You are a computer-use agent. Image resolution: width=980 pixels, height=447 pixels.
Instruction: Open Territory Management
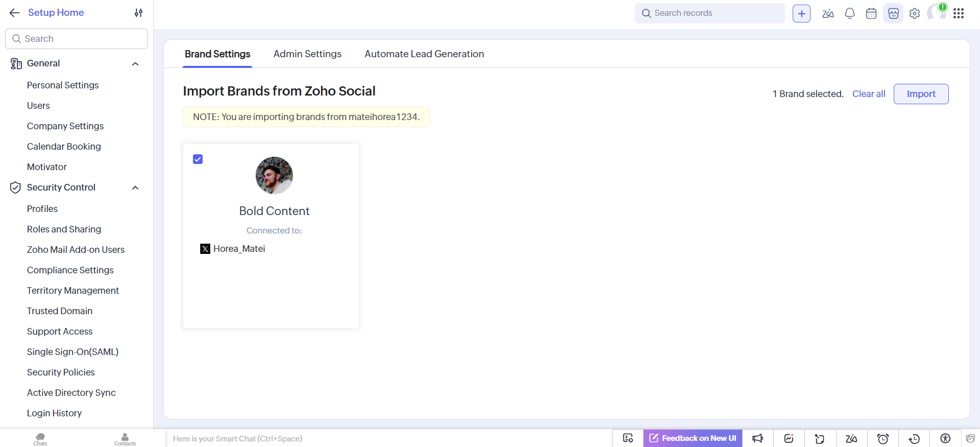coord(73,291)
